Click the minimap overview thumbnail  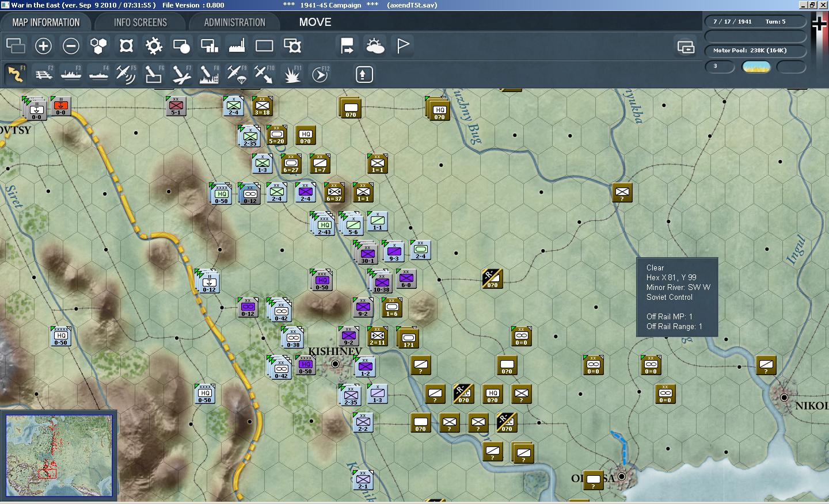[x=59, y=456]
